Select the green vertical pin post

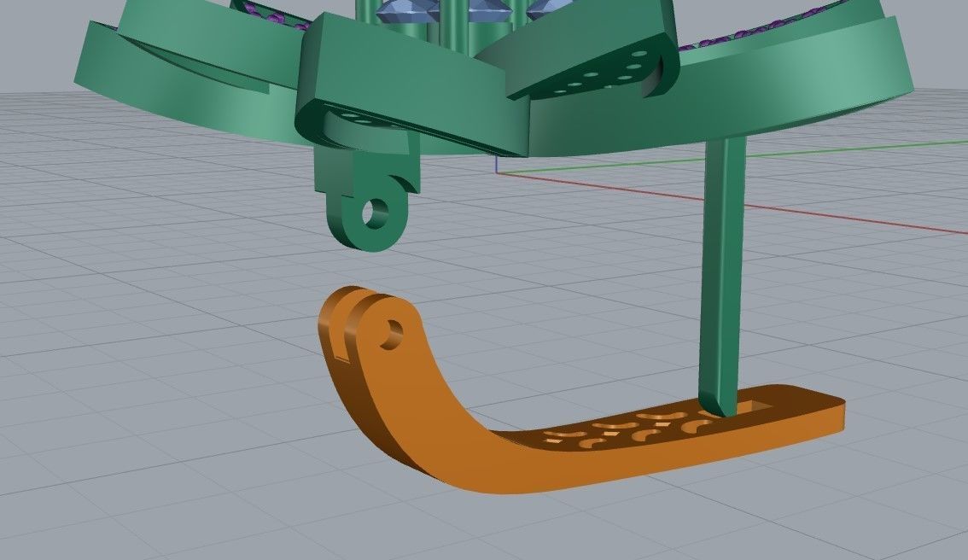tap(722, 275)
